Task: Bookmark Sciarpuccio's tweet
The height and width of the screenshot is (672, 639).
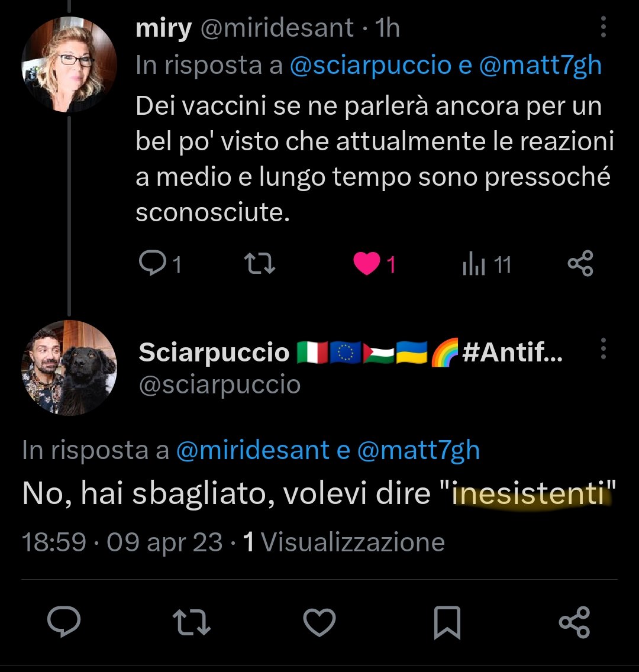Action: tap(447, 622)
